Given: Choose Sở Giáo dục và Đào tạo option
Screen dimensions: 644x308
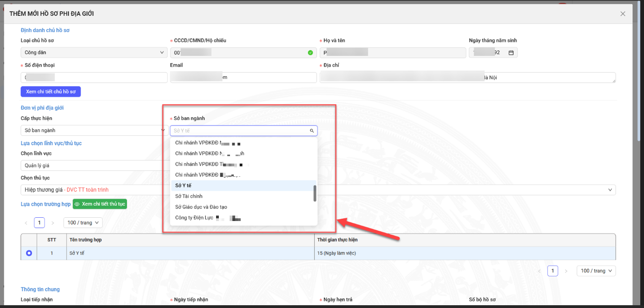Looking at the screenshot, I should [x=201, y=207].
